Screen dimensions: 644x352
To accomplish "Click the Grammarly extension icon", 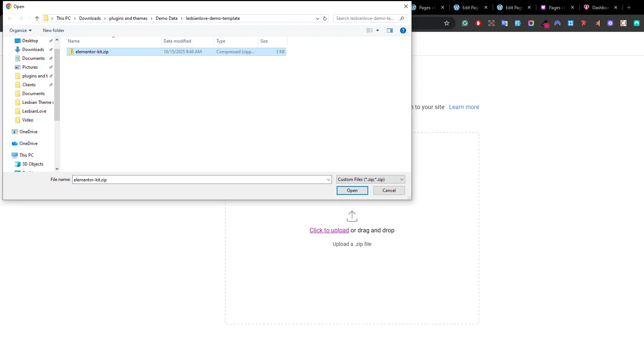I will pyautogui.click(x=465, y=23).
